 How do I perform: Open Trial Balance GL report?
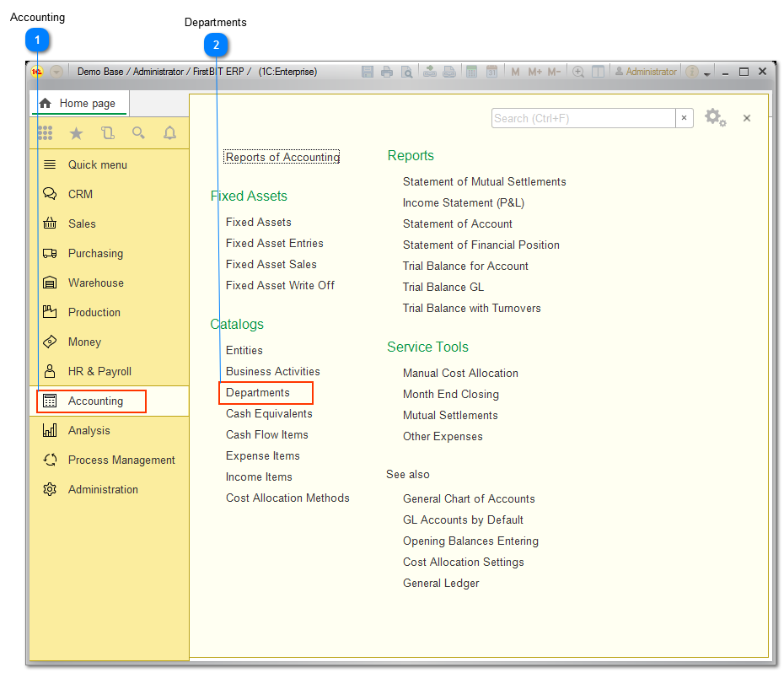443,287
